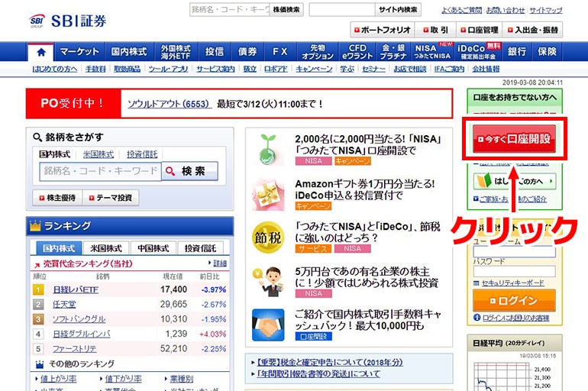Click rank 1 gold badge icon
The height and width of the screenshot is (391, 588).
(38, 289)
